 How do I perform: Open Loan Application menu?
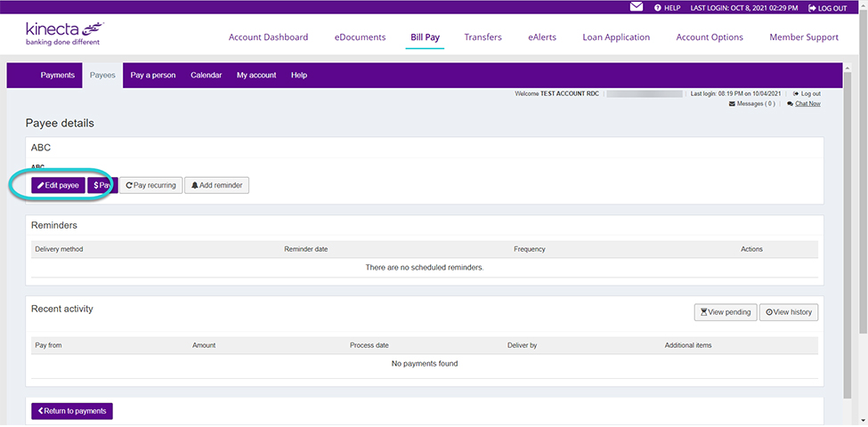616,37
